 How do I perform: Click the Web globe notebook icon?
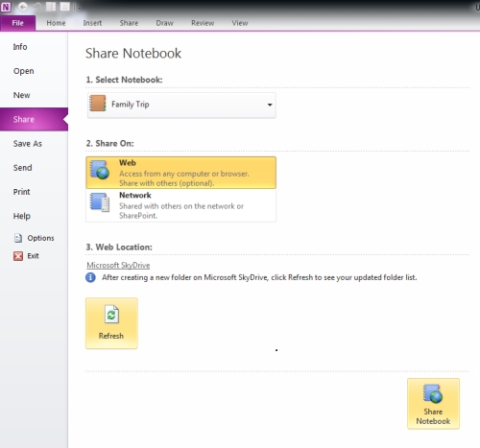tap(100, 170)
